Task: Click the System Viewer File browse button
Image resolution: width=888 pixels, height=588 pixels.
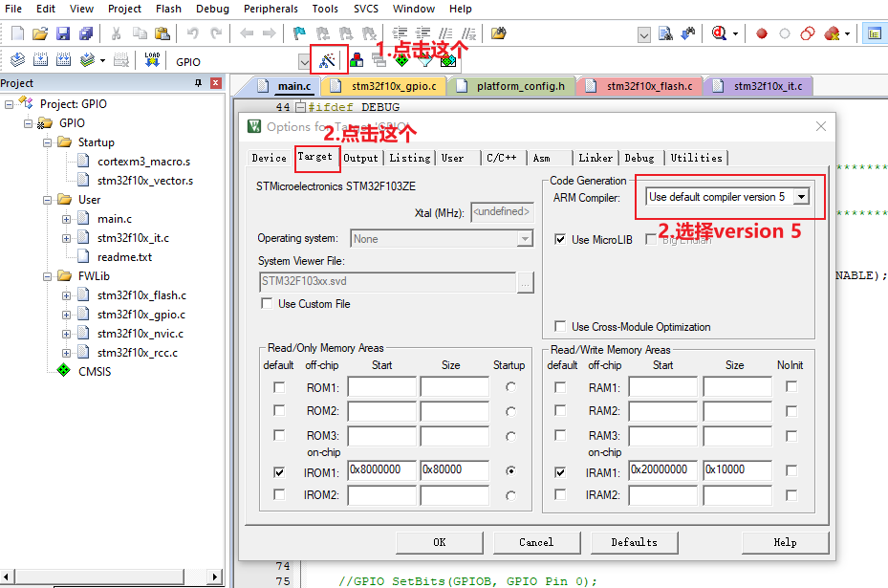Action: (525, 282)
